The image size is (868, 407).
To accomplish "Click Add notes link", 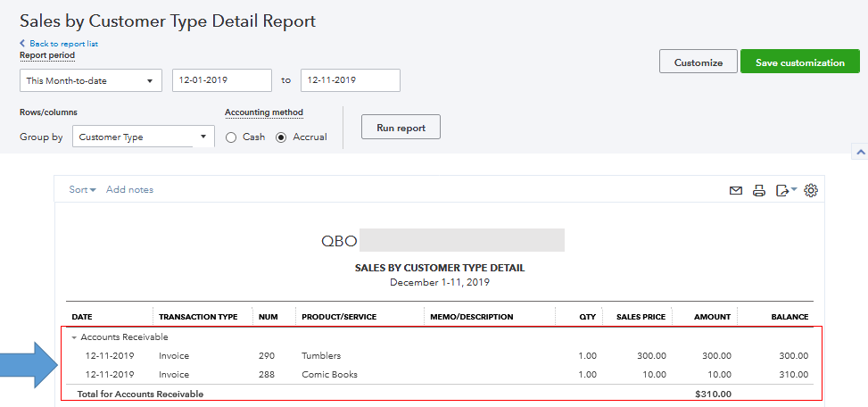I will click(129, 189).
